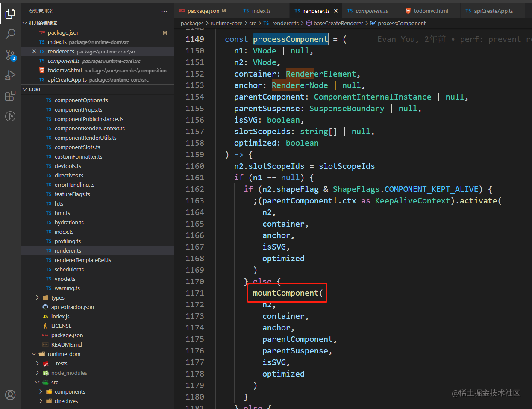This screenshot has height=409, width=532.
Task: Open hmr.ts in file tree
Action: [62, 213]
